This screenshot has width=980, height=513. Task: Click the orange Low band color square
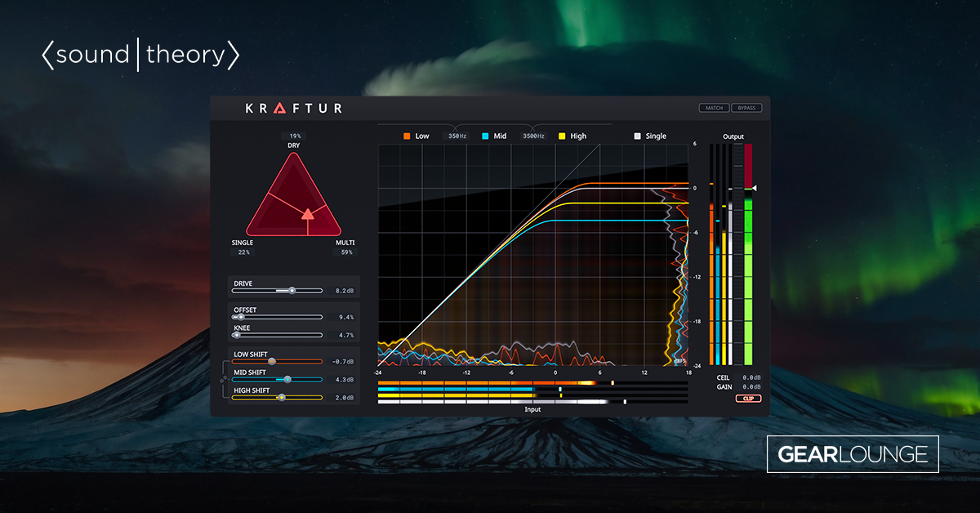(x=406, y=136)
